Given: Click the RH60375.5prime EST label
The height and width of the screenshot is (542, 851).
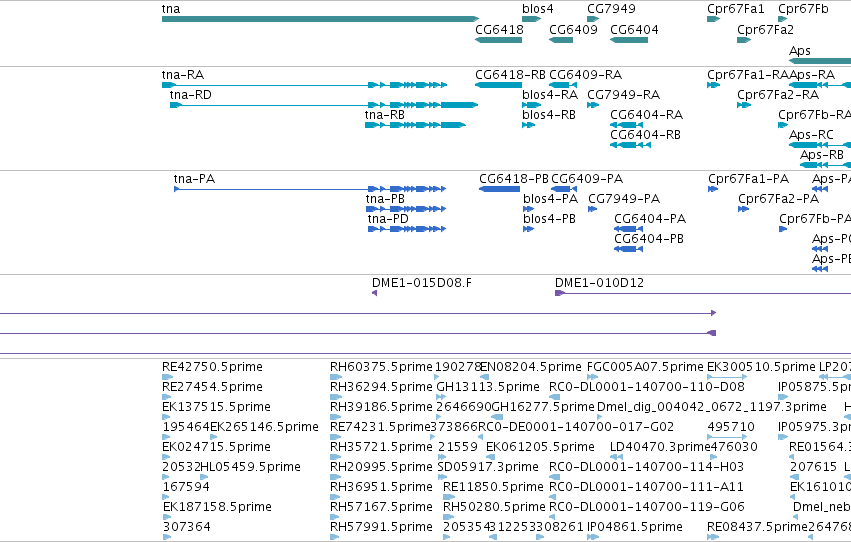Looking at the screenshot, I should click(x=381, y=367).
